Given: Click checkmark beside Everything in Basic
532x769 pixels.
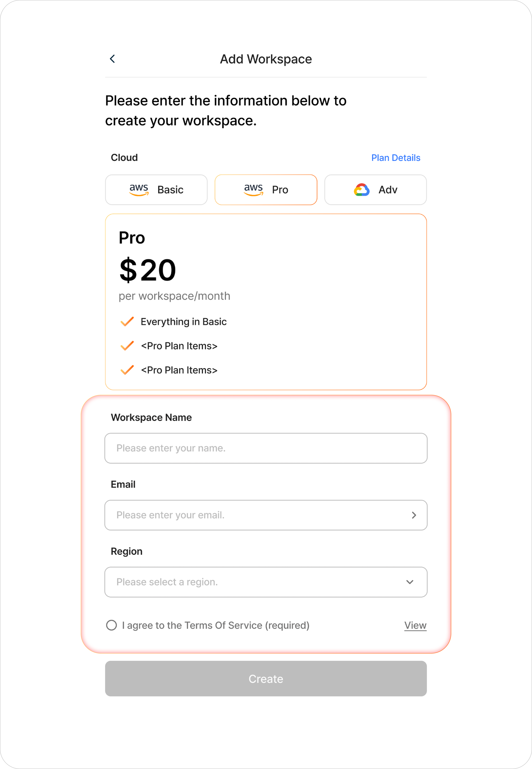Looking at the screenshot, I should 127,322.
